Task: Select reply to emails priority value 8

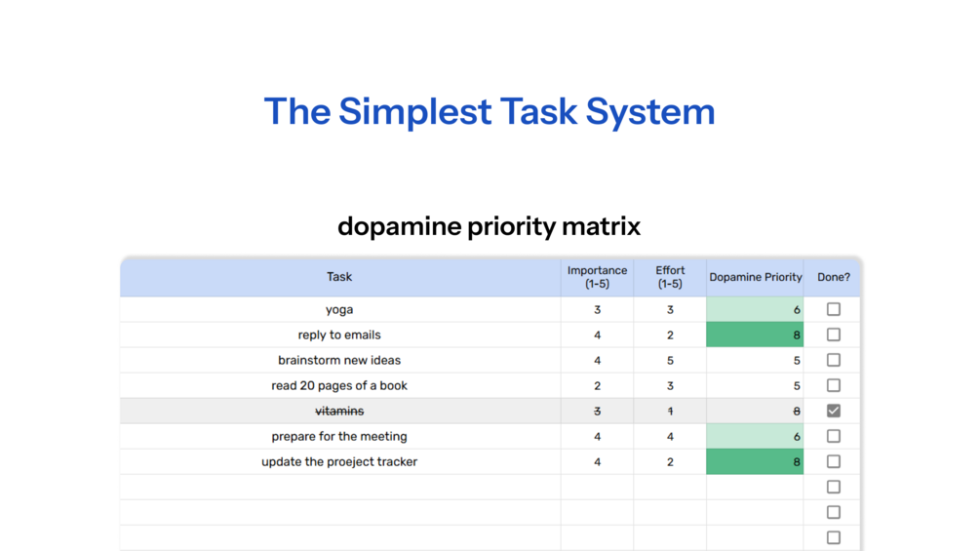Action: 755,335
